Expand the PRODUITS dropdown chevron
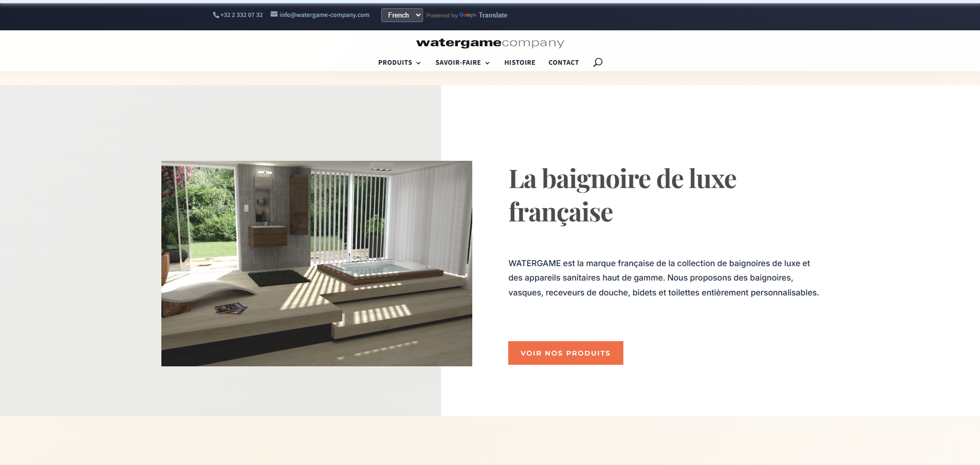 418,63
